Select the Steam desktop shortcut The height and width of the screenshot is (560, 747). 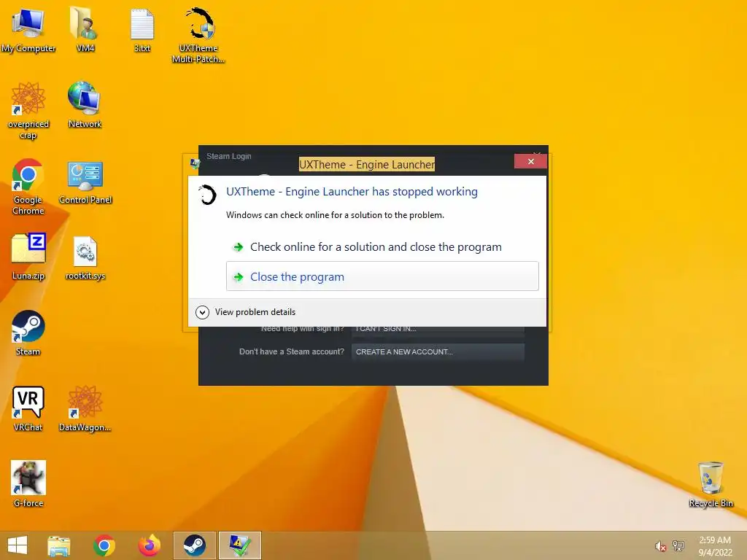coord(28,332)
